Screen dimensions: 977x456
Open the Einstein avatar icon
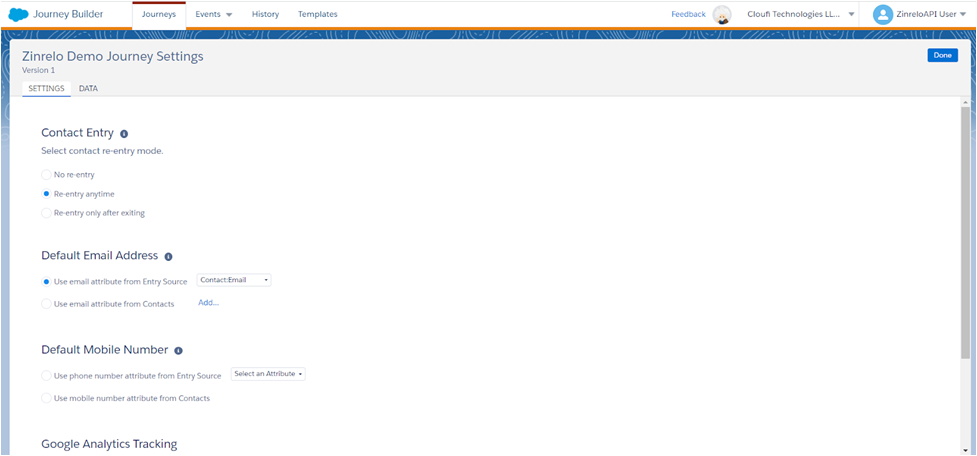[722, 14]
